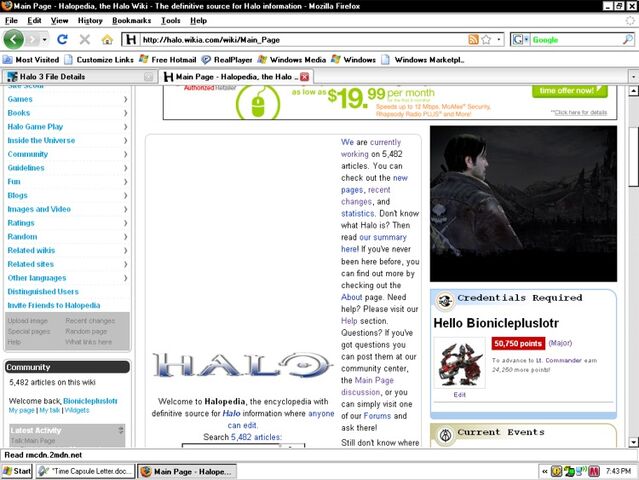Open the History menu

[x=90, y=20]
